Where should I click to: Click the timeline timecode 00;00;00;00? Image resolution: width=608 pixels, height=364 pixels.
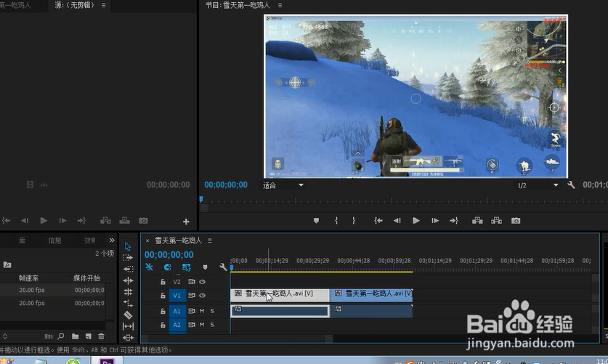[x=169, y=255]
